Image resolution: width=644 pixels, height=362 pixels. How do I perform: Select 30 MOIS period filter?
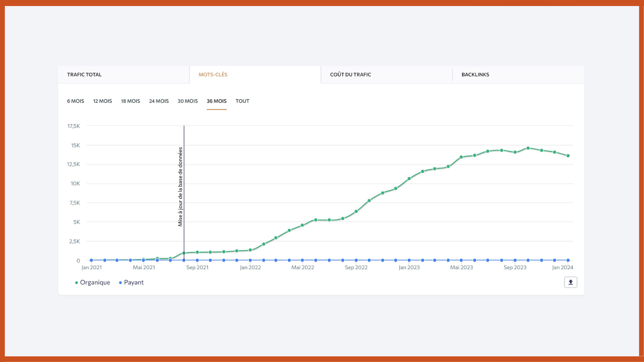tap(188, 101)
